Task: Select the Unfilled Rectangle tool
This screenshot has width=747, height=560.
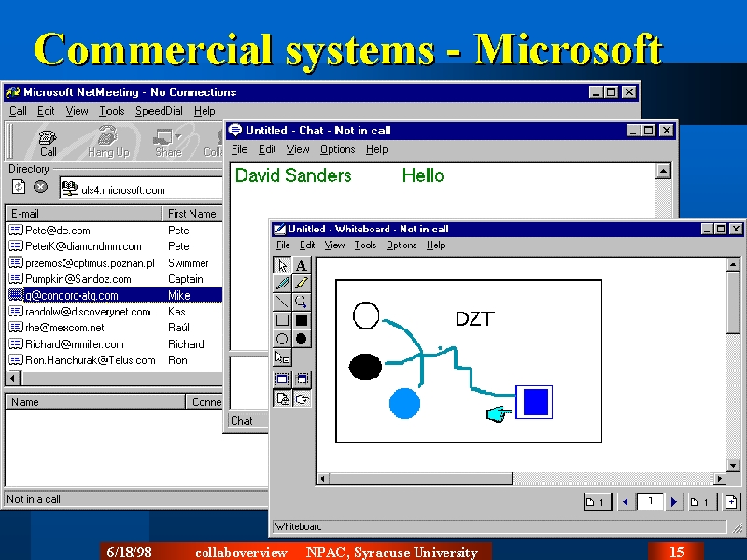Action: (282, 320)
